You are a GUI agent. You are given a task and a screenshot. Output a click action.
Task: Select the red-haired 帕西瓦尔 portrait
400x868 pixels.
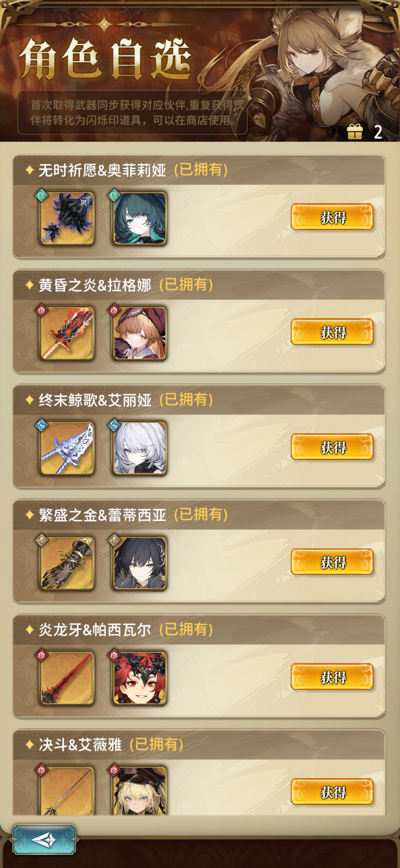pyautogui.click(x=139, y=678)
